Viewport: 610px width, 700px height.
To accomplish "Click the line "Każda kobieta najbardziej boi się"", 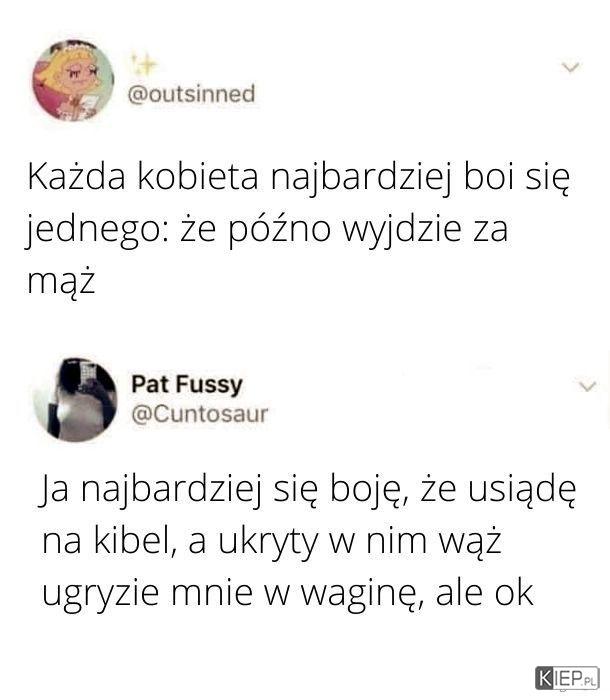I will [x=299, y=177].
